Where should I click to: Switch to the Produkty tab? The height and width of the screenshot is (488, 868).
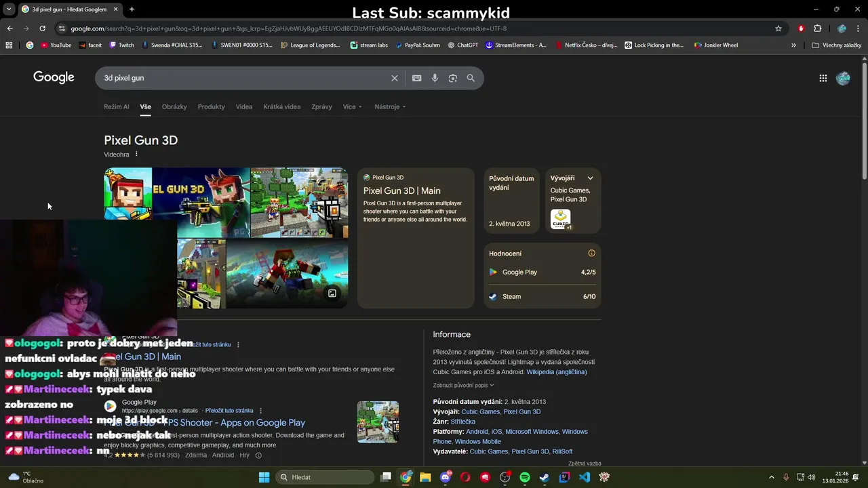(211, 106)
